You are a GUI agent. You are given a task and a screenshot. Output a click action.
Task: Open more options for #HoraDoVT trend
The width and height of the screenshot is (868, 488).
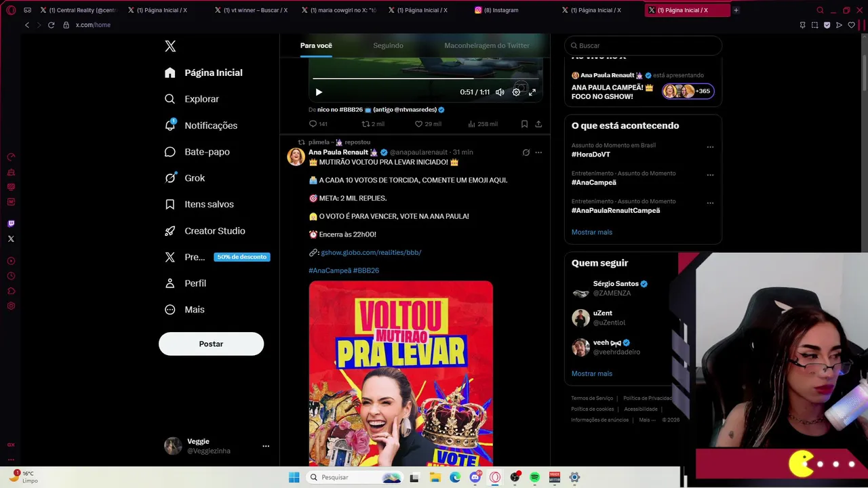click(710, 147)
